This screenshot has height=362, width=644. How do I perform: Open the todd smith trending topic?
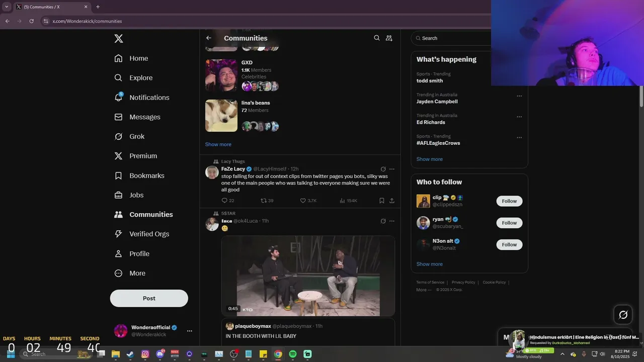pos(430,80)
